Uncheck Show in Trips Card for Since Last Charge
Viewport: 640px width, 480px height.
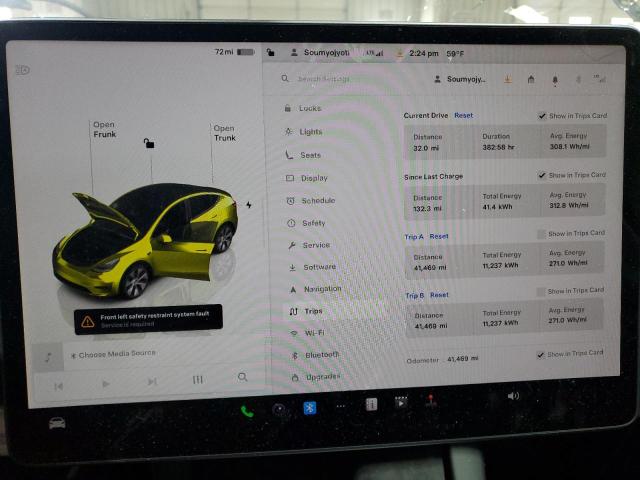point(542,175)
